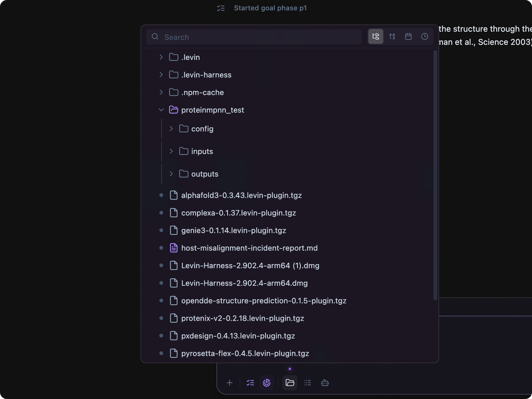Collapse the proteinmpnn_test folder
Screen dimensions: 532x399
161,110
